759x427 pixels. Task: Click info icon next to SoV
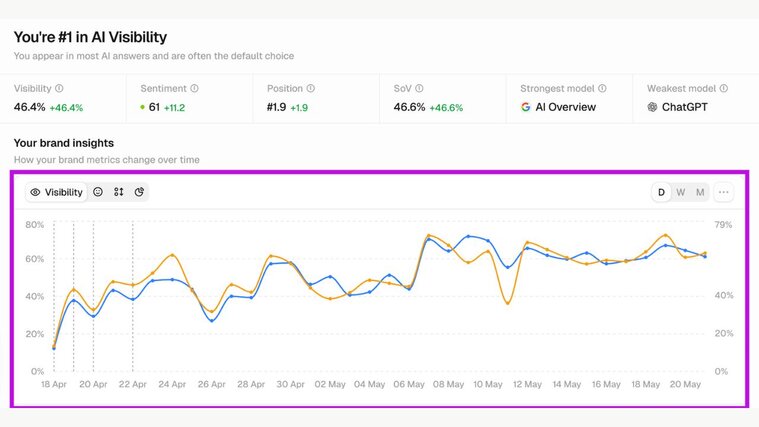419,89
